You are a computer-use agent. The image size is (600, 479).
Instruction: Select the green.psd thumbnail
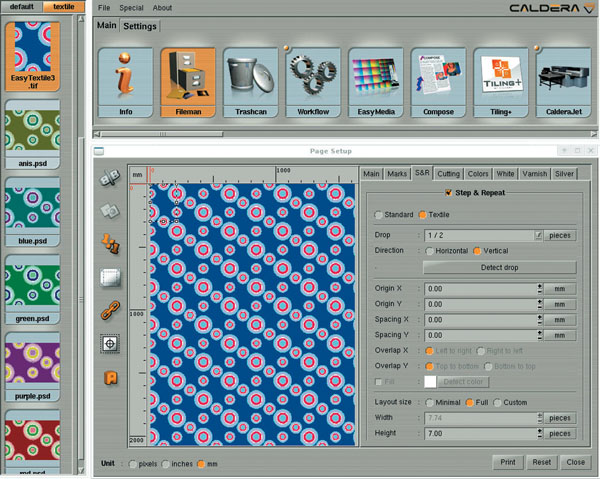pyautogui.click(x=33, y=290)
